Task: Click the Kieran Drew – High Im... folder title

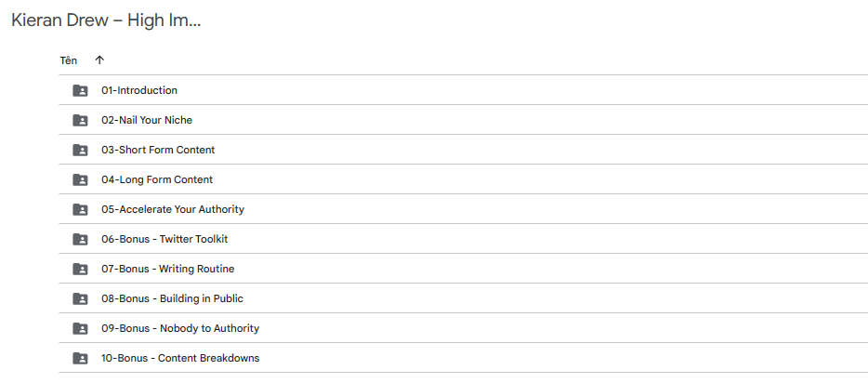Action: coord(106,20)
